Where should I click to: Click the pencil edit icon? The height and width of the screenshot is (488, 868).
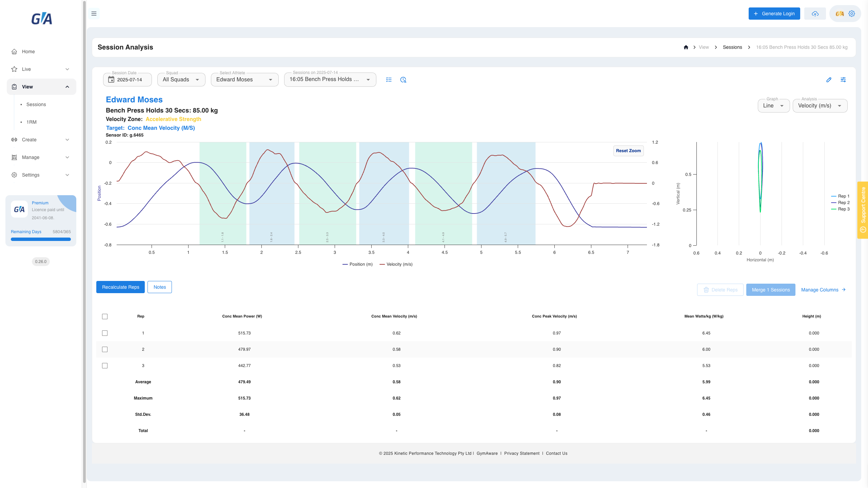(x=829, y=80)
